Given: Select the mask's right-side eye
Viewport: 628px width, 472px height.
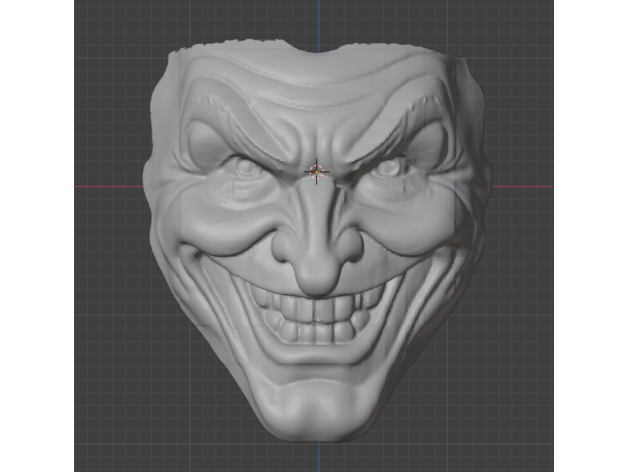Looking at the screenshot, I should [x=389, y=170].
